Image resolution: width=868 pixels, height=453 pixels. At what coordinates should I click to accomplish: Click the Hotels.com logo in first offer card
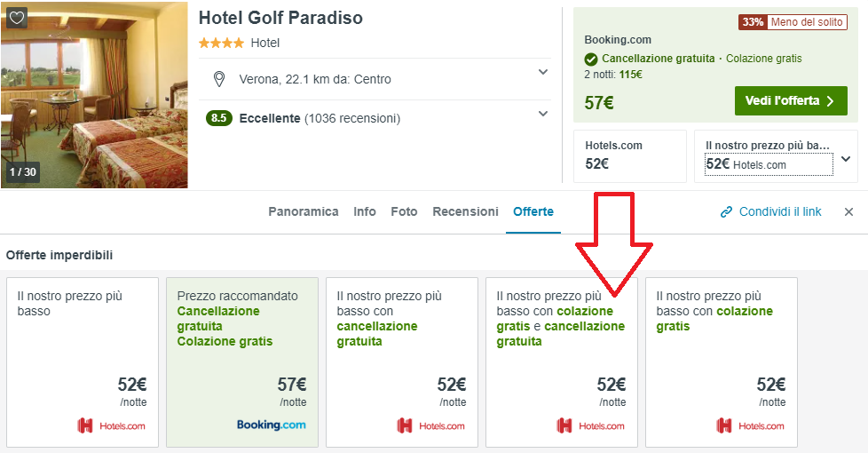coord(111,426)
